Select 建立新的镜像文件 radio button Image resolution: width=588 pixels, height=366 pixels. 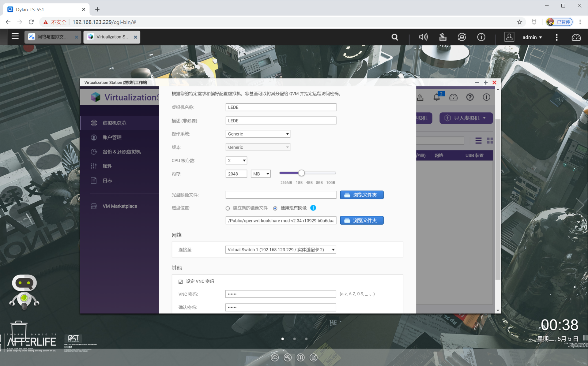(x=228, y=208)
